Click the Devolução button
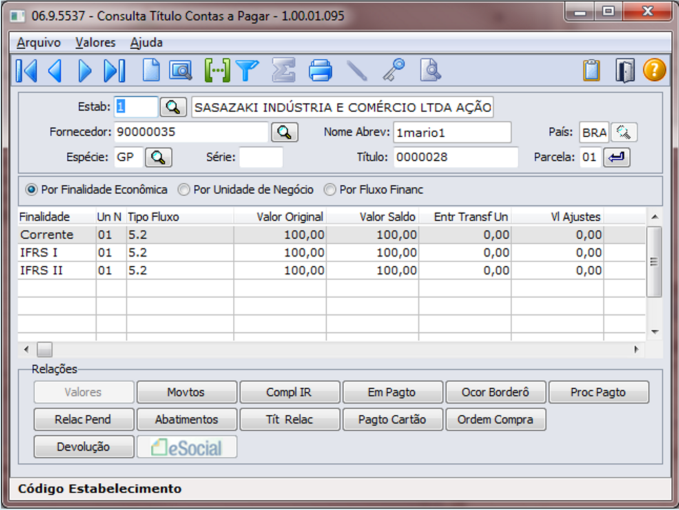Viewport: 679px width, 510px height. pyautogui.click(x=84, y=447)
